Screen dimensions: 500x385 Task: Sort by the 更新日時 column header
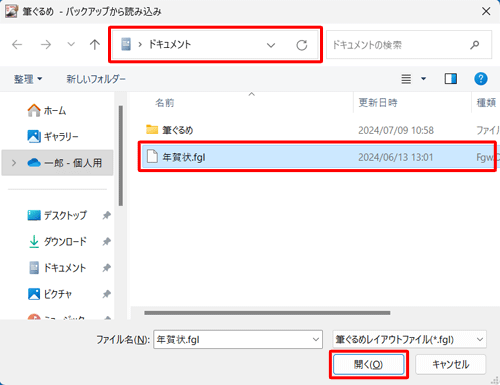(378, 103)
